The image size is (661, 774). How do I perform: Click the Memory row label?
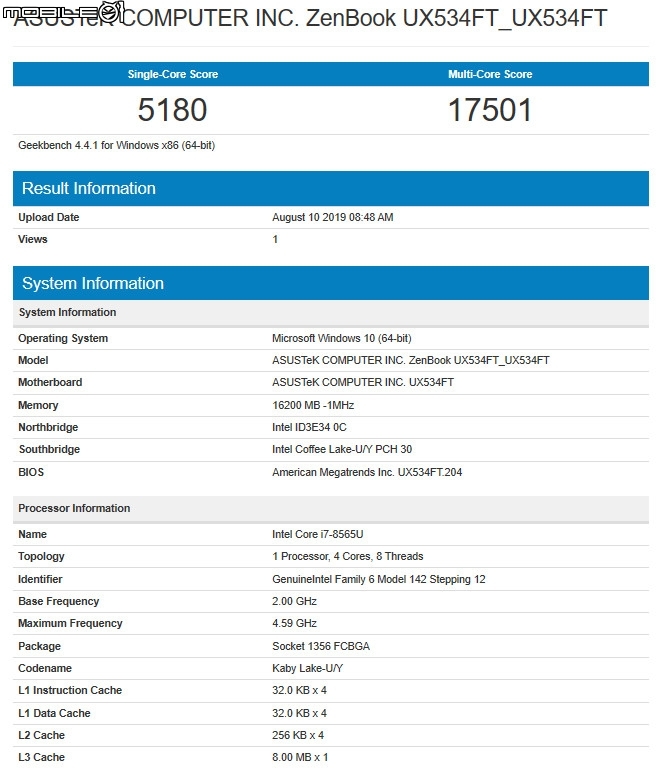click(38, 405)
